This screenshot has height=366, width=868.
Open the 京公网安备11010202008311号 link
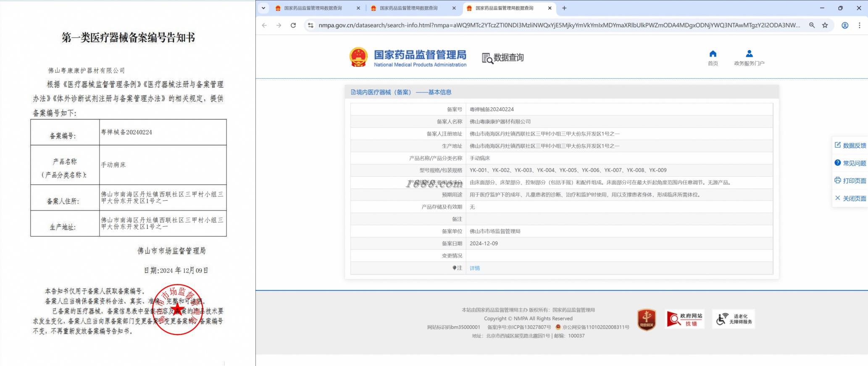pyautogui.click(x=592, y=327)
